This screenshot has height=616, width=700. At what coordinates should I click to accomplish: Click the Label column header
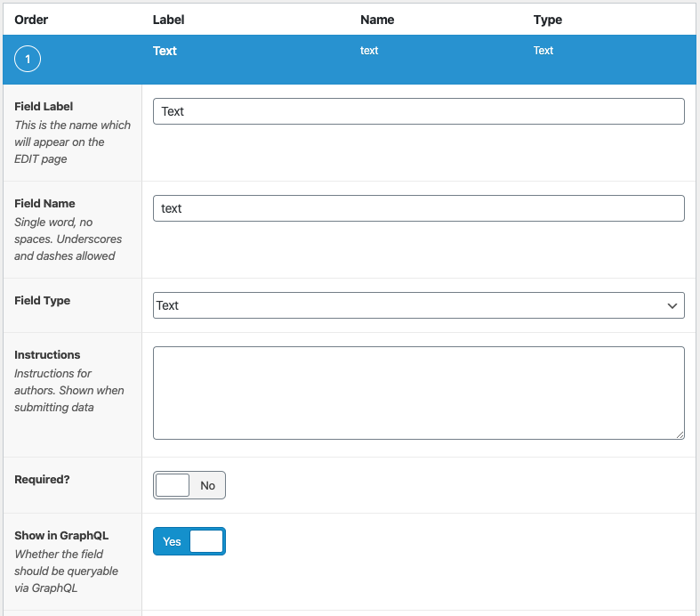pos(169,20)
